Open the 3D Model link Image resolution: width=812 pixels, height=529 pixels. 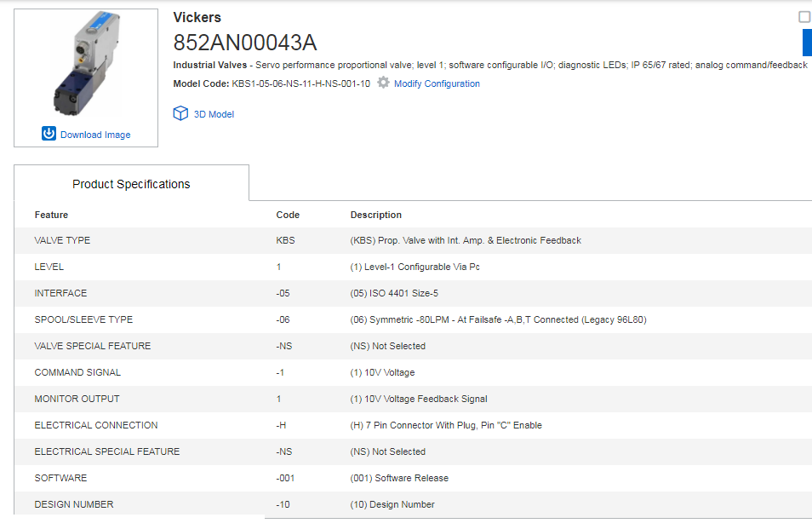click(214, 114)
